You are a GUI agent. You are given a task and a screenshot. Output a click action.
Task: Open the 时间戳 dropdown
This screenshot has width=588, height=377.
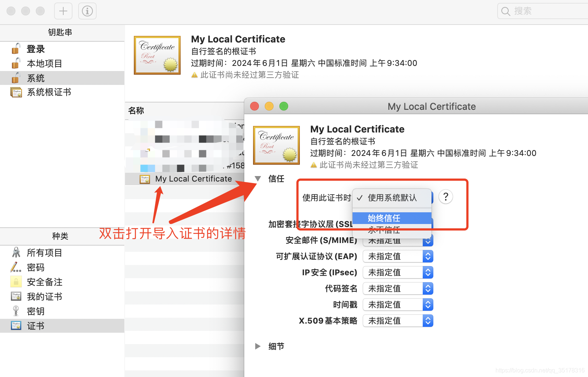point(398,305)
